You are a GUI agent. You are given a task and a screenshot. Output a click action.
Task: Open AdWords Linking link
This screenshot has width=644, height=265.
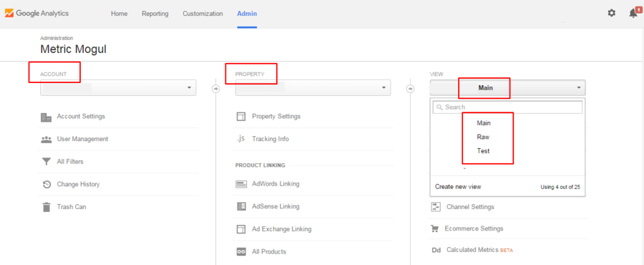coord(275,183)
